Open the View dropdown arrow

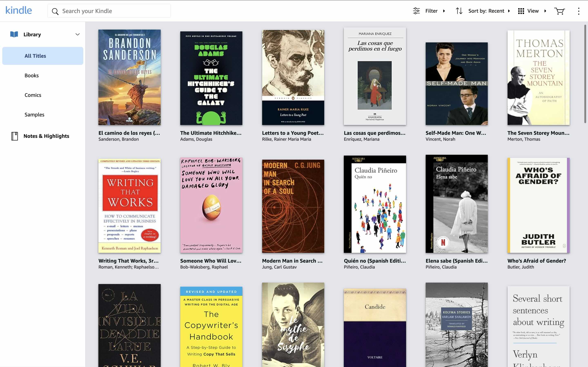click(546, 11)
